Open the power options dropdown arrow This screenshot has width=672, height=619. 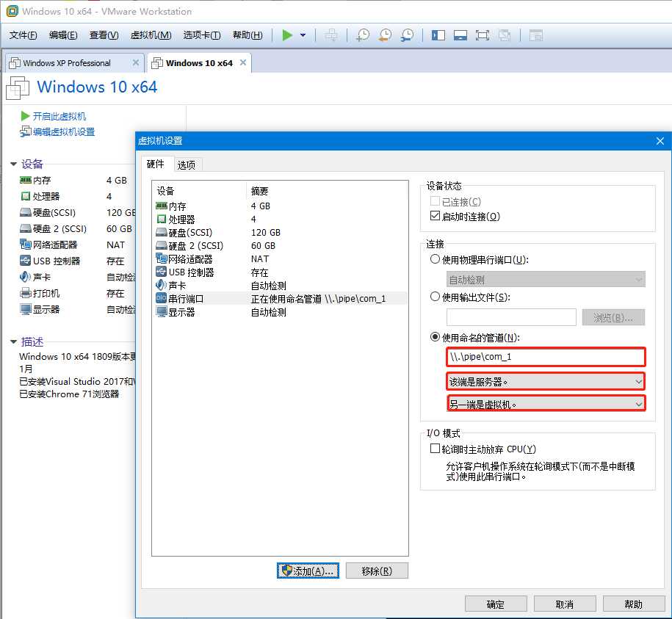[x=303, y=35]
